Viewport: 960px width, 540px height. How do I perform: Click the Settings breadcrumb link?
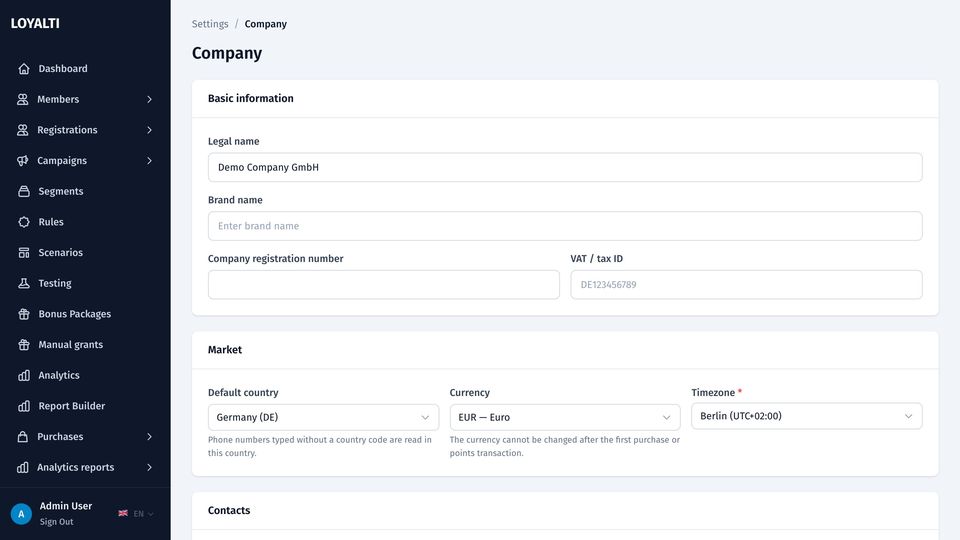point(210,24)
